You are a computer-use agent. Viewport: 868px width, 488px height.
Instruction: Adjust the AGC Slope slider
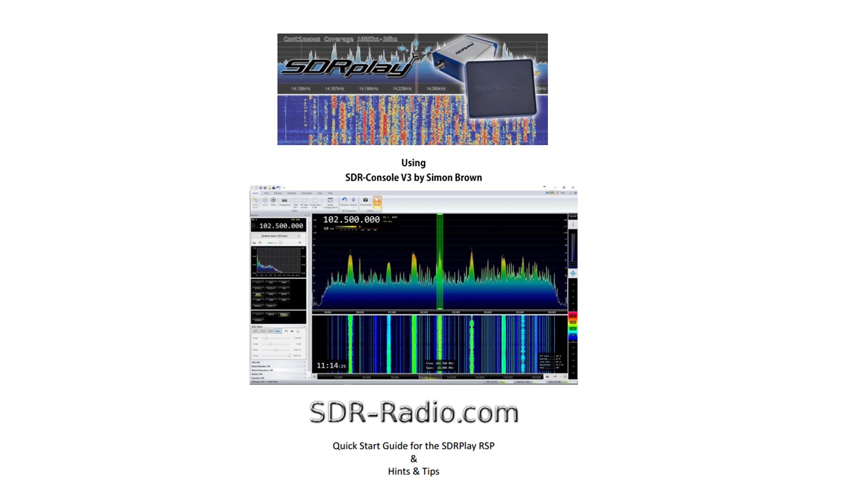pyautogui.click(x=276, y=344)
